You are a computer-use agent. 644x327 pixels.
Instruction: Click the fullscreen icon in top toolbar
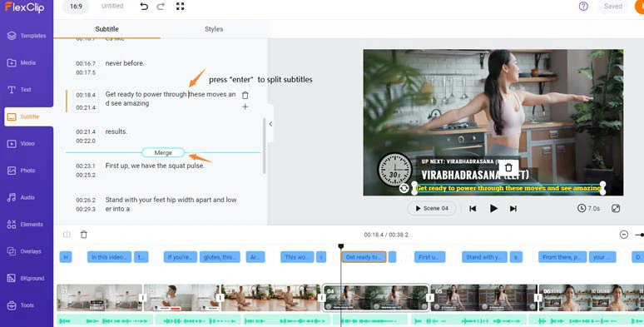[x=180, y=6]
